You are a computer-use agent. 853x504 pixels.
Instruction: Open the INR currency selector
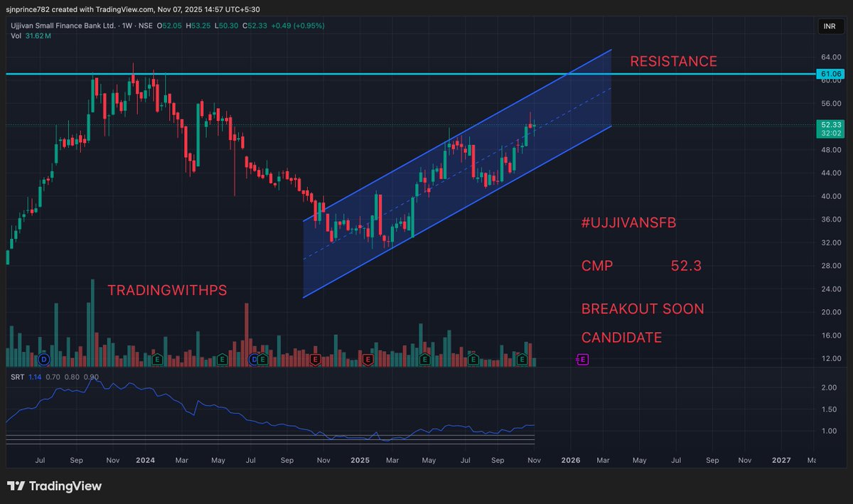pyautogui.click(x=831, y=27)
